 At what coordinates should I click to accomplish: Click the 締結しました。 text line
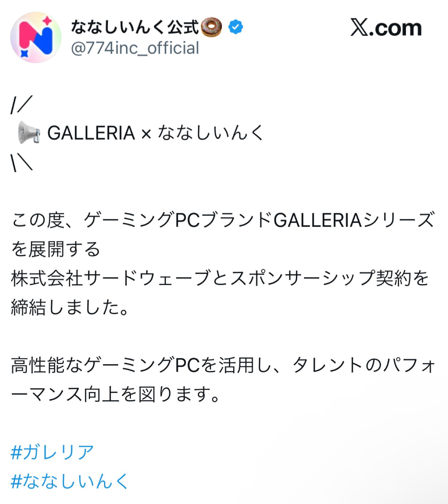70,307
